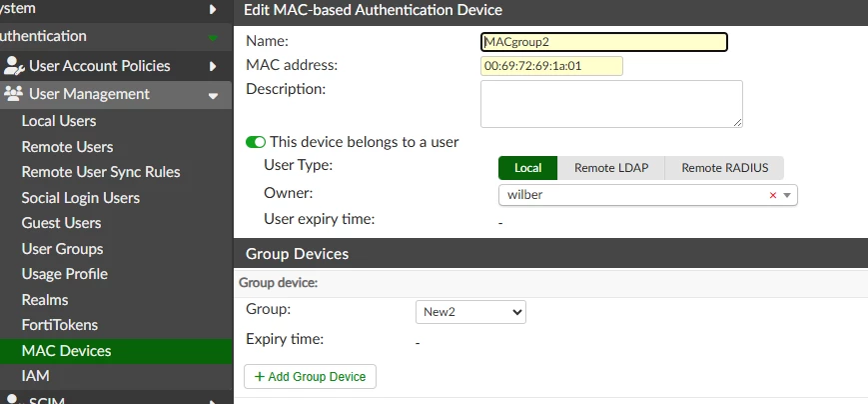Open Social Login Users
Screen dimensions: 868x404
click(x=80, y=198)
